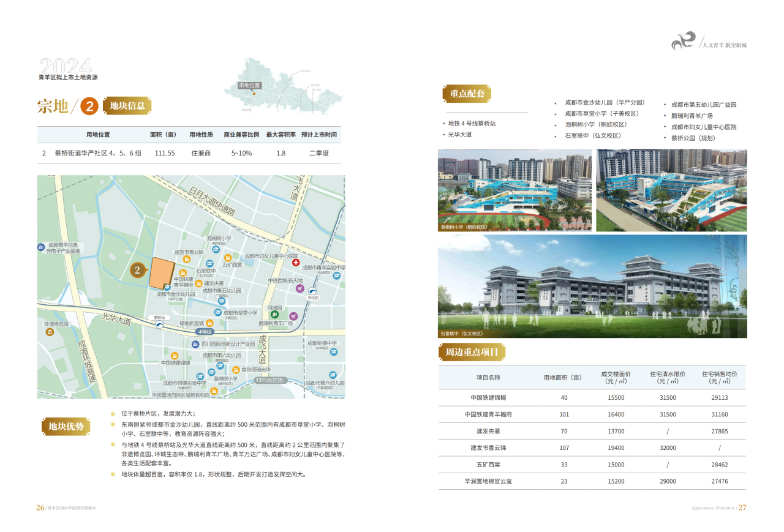Image resolution: width=784 pixels, height=532 pixels.
Task: Click the 中坝站 metro station icon
Action: tap(313, 291)
